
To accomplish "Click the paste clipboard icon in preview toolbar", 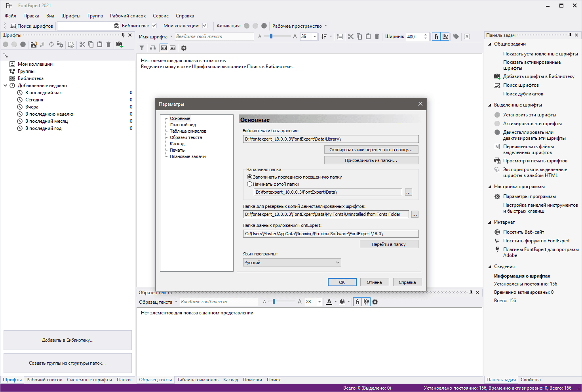I will [368, 36].
